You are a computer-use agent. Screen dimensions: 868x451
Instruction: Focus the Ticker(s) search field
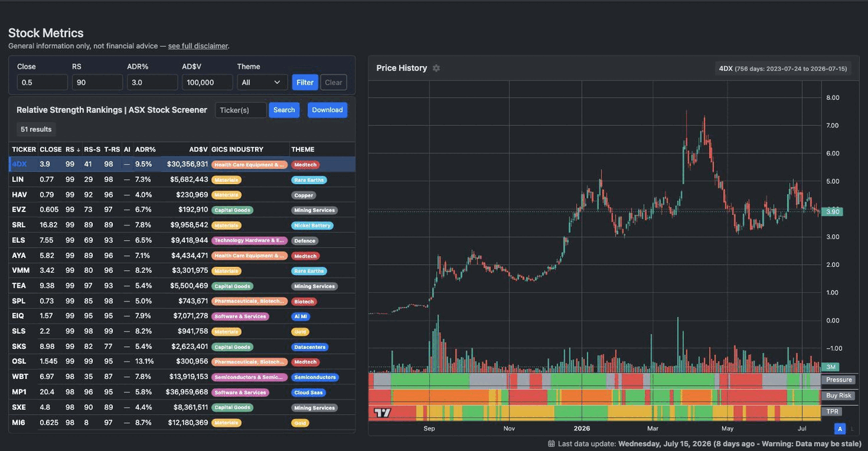click(240, 110)
